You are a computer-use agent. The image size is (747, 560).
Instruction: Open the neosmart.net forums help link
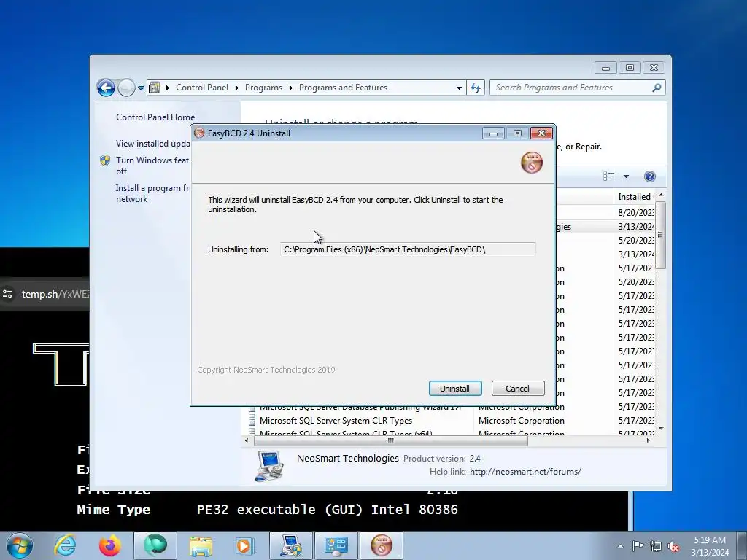(525, 472)
